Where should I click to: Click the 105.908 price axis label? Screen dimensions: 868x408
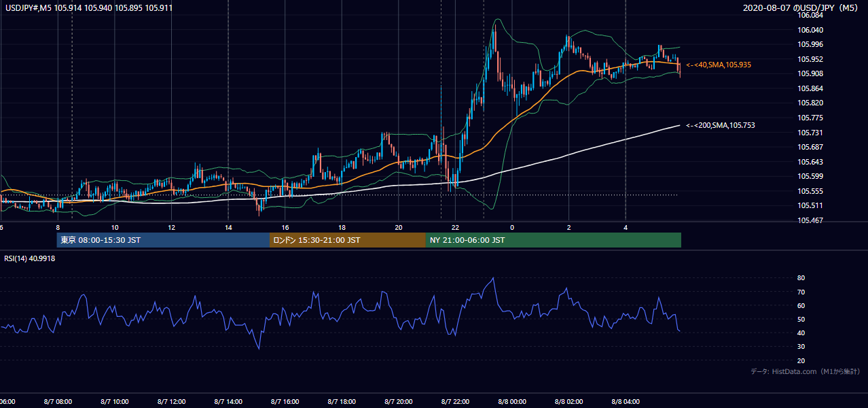pos(810,73)
